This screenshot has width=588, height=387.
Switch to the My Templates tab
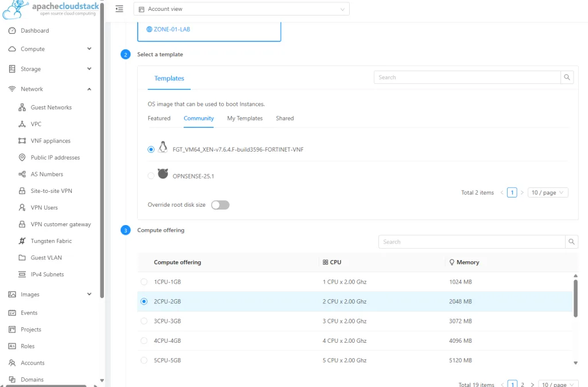point(245,118)
